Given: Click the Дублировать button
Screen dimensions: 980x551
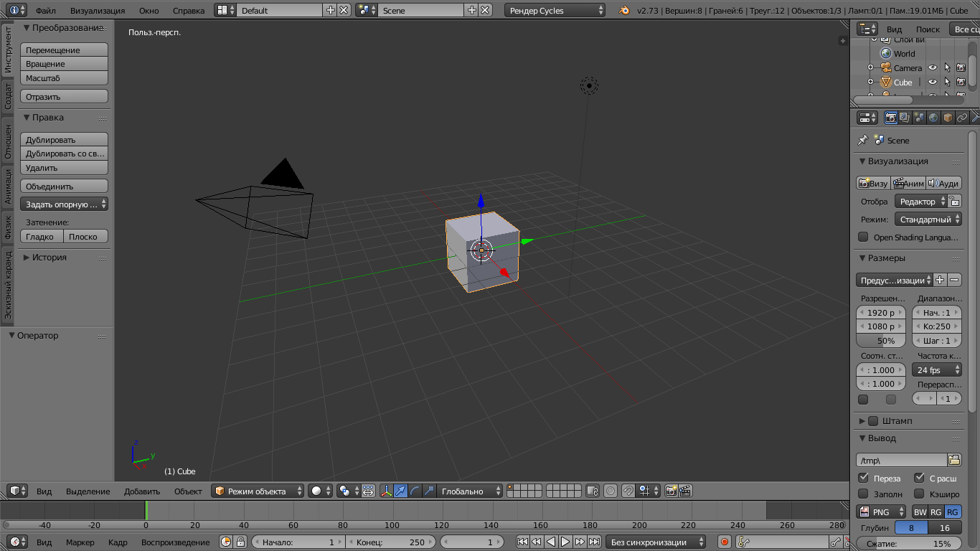Looking at the screenshot, I should pos(64,140).
